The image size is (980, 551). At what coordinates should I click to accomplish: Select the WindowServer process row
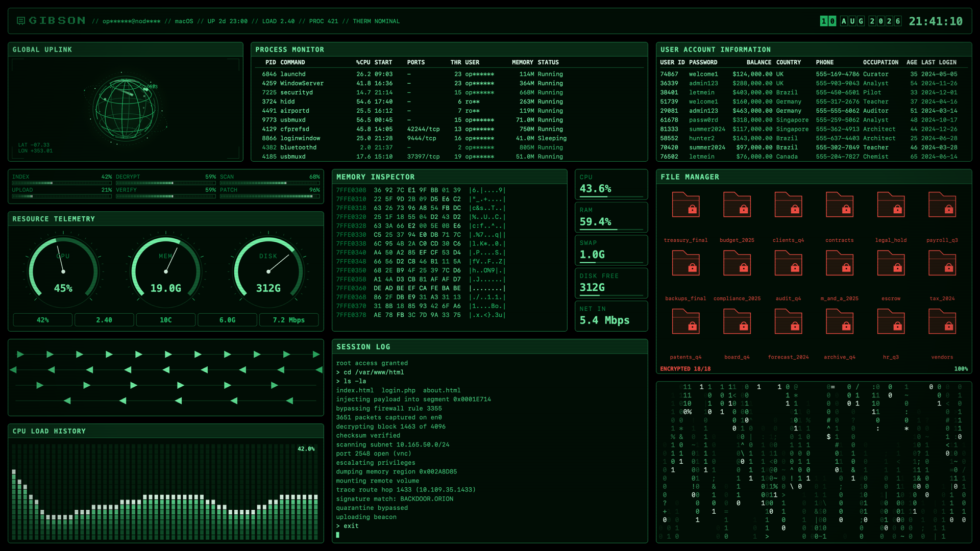tap(449, 83)
